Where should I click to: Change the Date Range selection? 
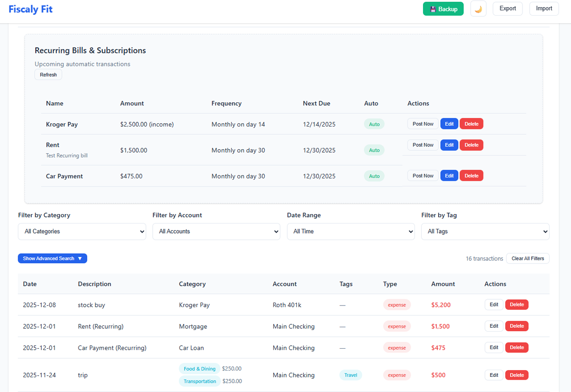click(351, 231)
